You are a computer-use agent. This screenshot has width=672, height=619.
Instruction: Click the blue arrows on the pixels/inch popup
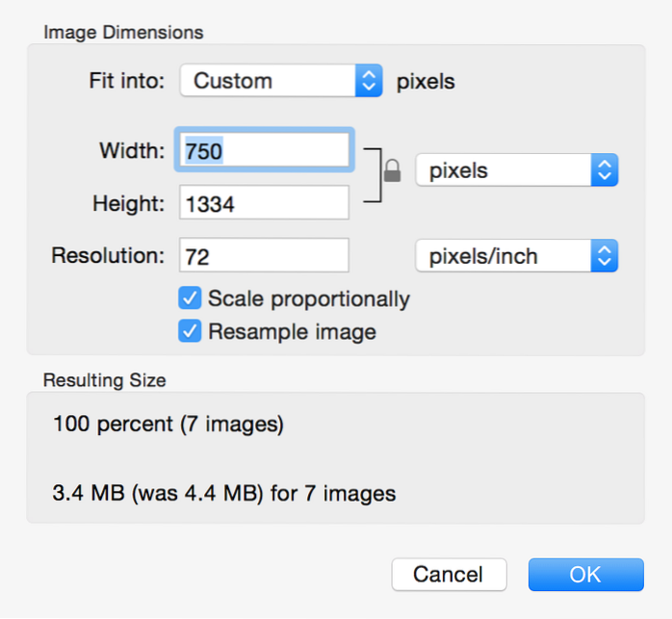click(604, 256)
